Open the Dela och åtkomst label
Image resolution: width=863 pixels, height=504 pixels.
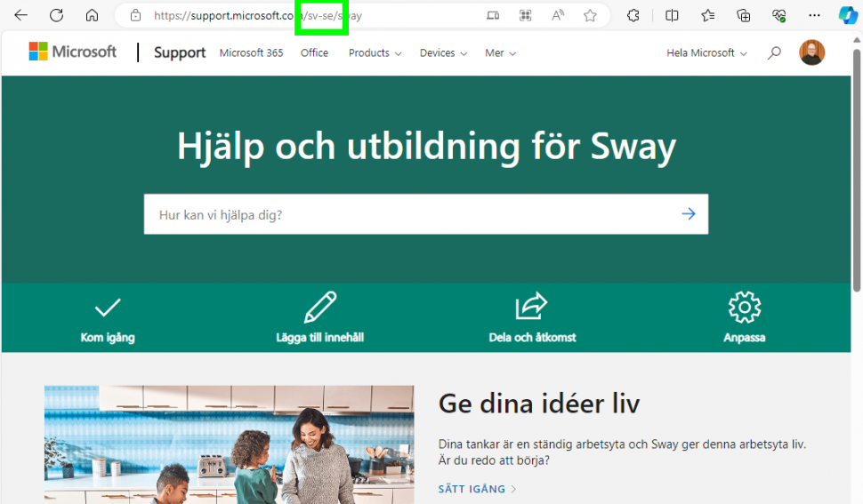532,338
